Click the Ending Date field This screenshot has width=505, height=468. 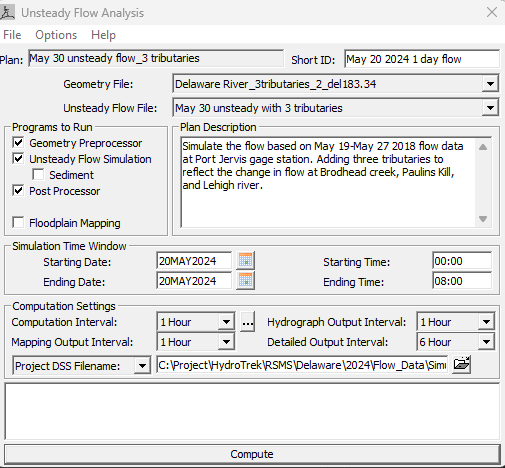pos(194,281)
